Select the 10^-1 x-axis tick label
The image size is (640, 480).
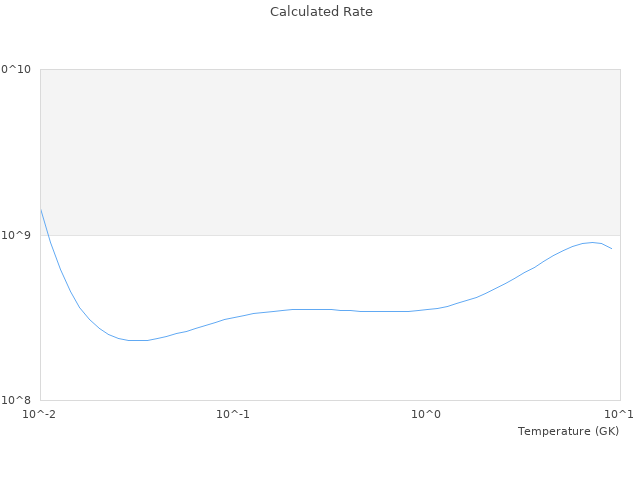click(232, 414)
